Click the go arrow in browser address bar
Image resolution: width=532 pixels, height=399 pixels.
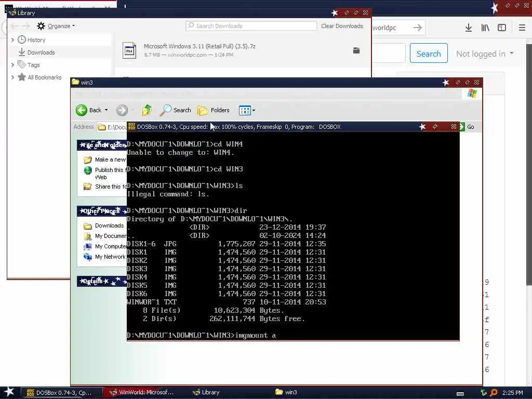(x=418, y=28)
